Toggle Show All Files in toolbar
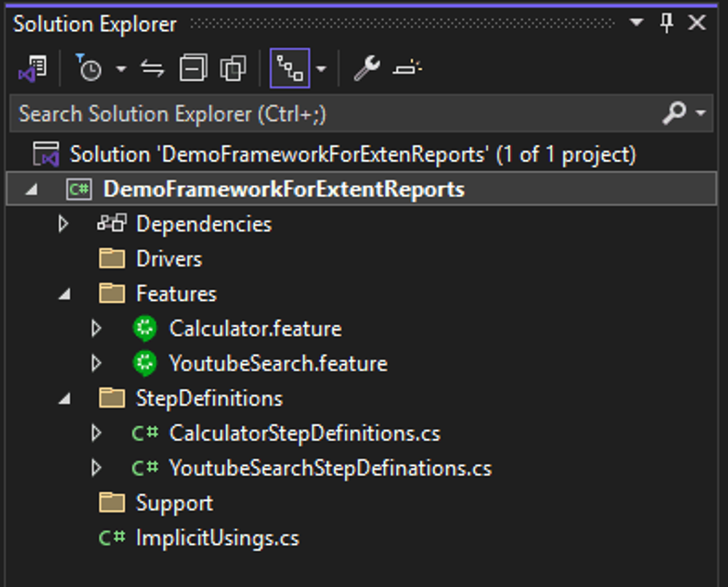728x587 pixels. [x=233, y=68]
